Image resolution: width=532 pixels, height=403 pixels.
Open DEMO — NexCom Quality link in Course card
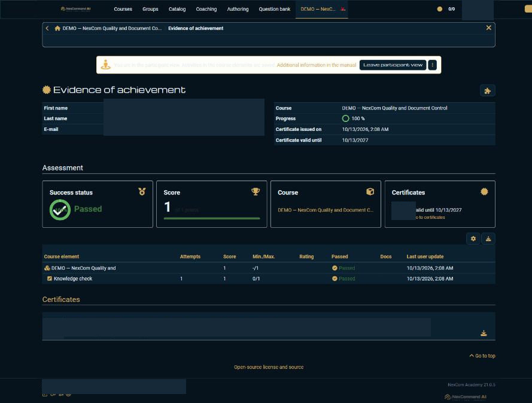(x=326, y=210)
